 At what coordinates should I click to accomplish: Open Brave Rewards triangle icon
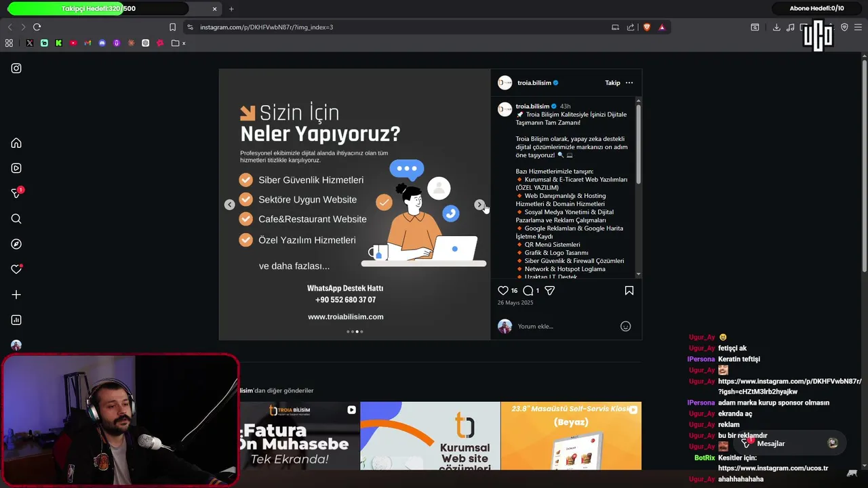[662, 27]
